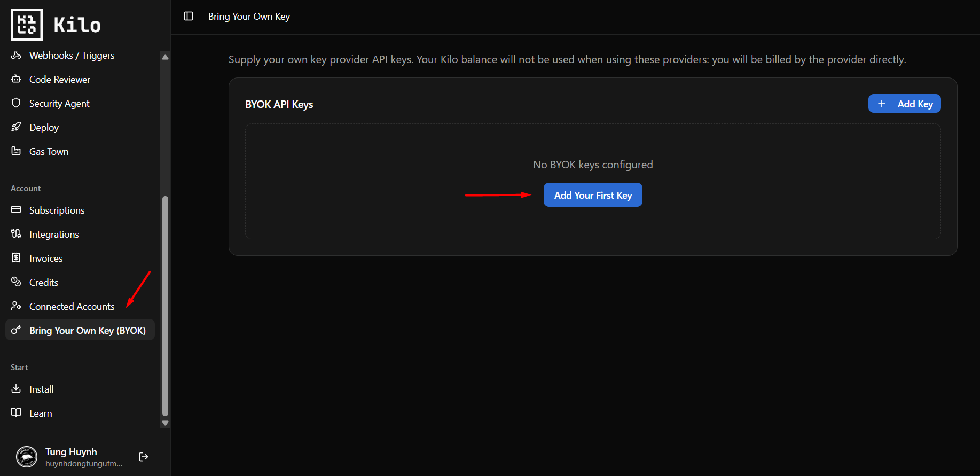This screenshot has height=476, width=980.
Task: Open the Integrations page
Action: [80, 235]
